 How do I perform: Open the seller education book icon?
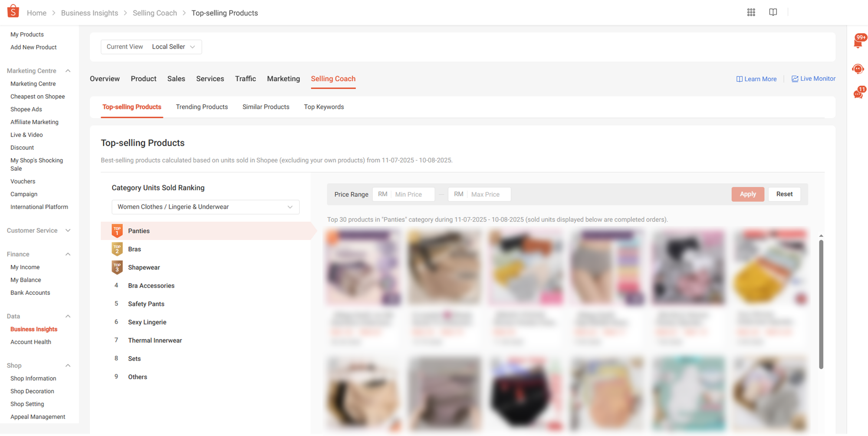coord(773,12)
